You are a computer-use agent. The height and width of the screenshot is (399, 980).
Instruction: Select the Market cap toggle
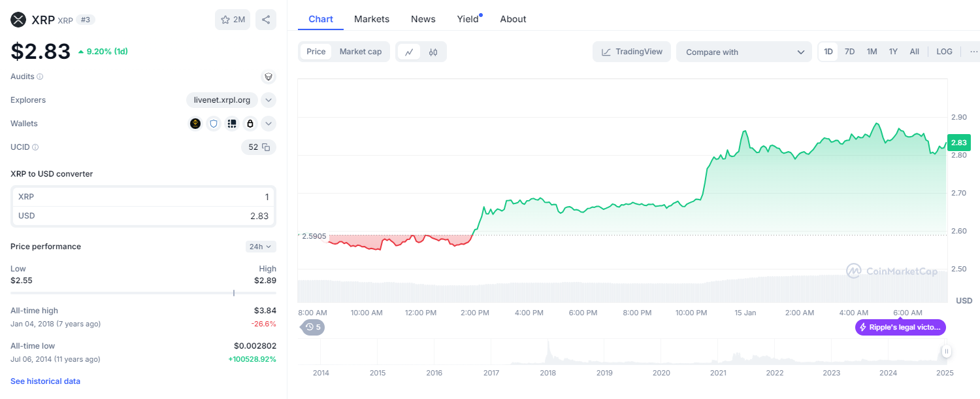click(x=361, y=52)
